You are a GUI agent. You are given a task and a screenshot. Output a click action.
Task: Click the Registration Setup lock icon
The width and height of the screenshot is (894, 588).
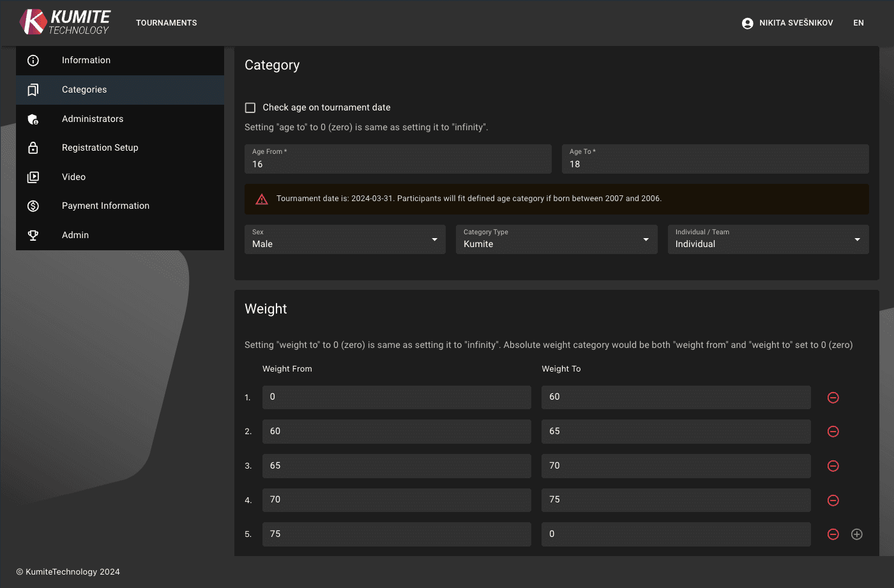click(x=33, y=147)
